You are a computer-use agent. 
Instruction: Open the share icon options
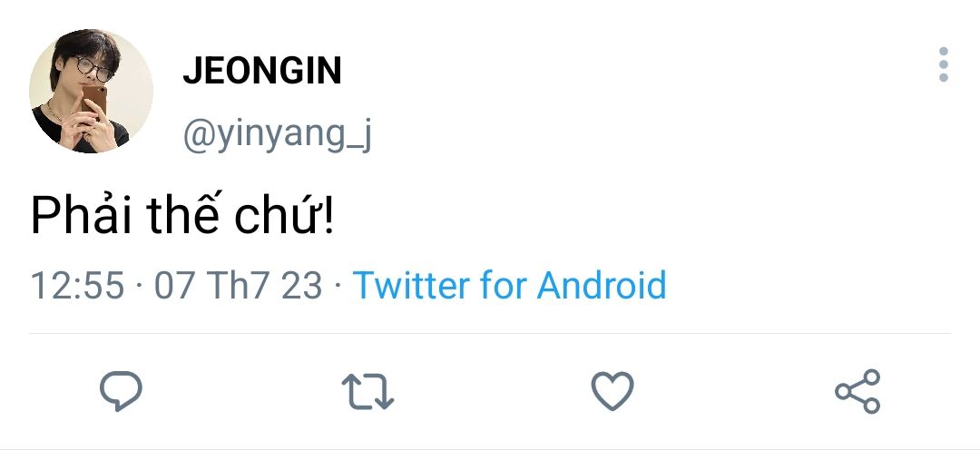tap(857, 391)
